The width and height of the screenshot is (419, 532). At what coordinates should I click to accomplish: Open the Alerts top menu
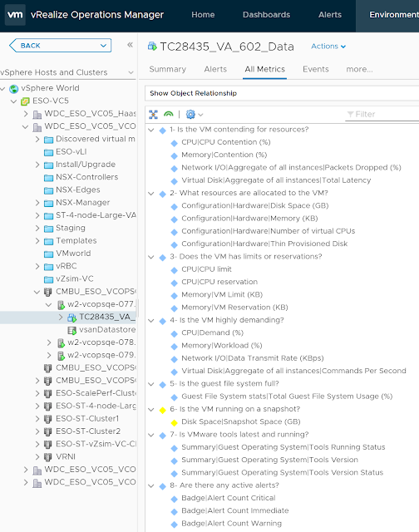(330, 15)
